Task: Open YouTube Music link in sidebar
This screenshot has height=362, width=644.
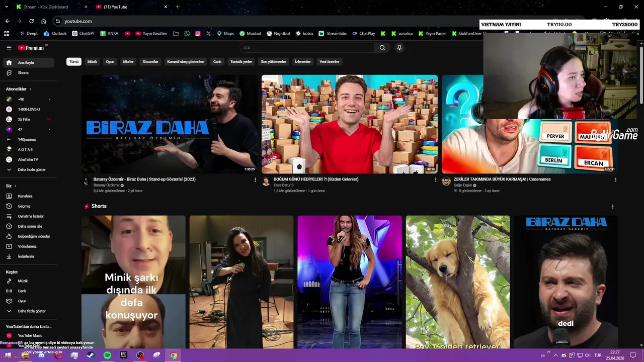Action: 28,335
